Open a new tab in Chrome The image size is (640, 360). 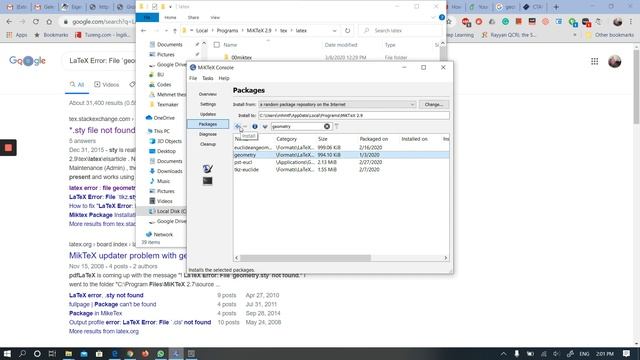(556, 7)
